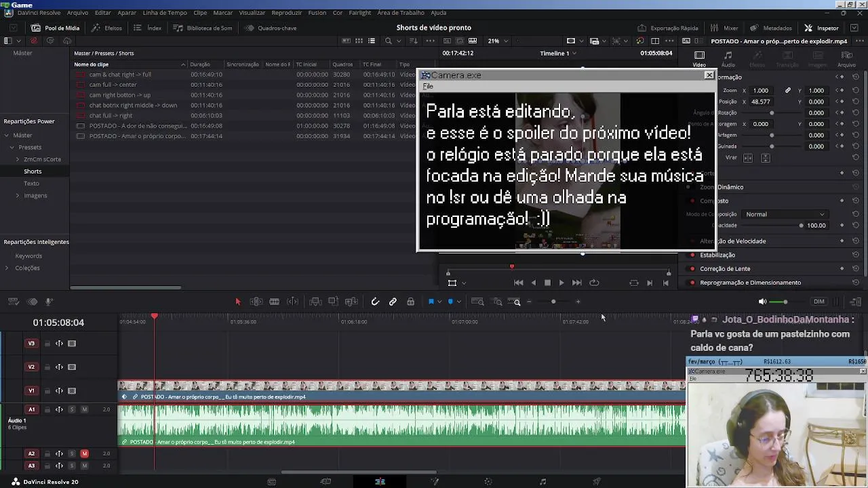This screenshot has width=868, height=488.
Task: Open viewer zoom 21% dropdown
Action: coord(498,41)
